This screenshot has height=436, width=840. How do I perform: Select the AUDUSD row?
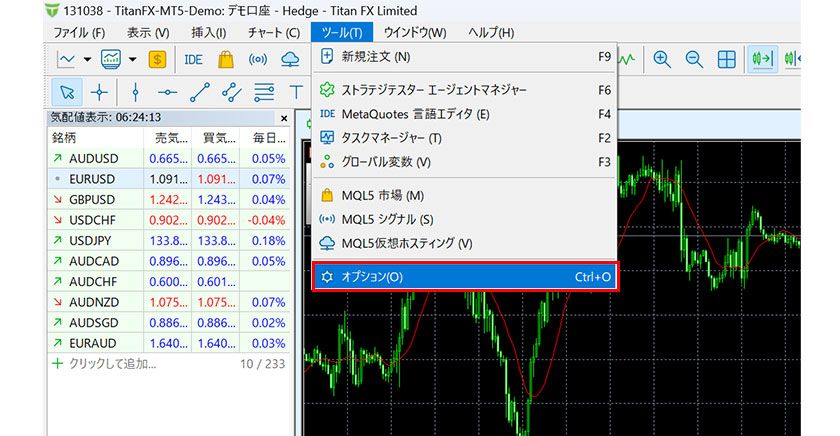(x=169, y=159)
